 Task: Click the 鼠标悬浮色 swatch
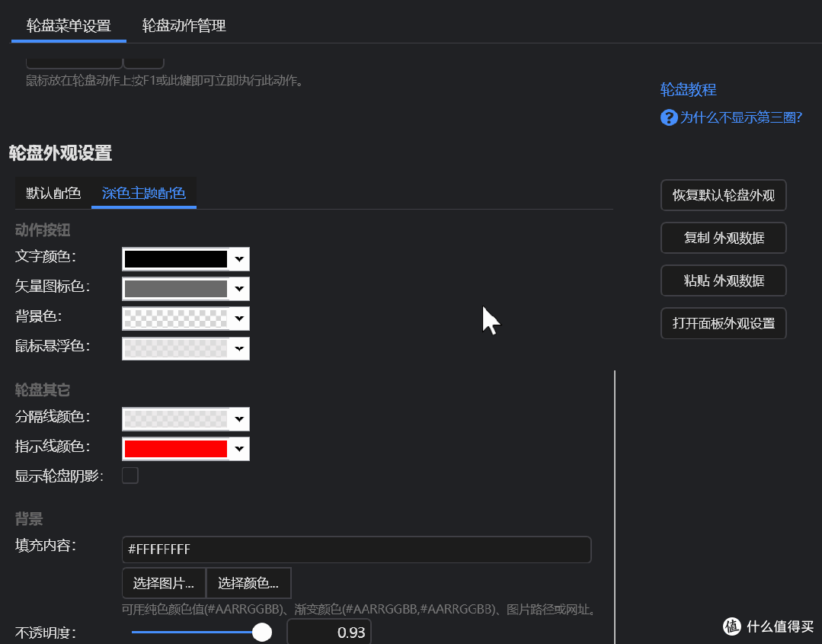point(176,348)
